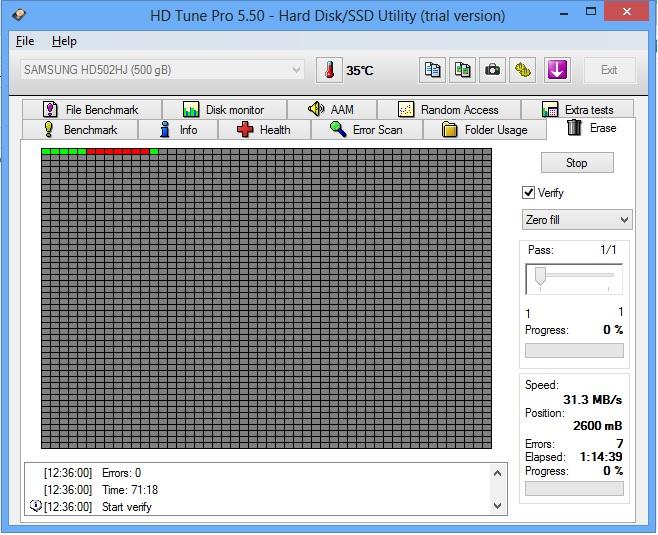Minimize the HD Tune Pro window
Screen dimensions: 658x535
pyautogui.click(x=564, y=13)
